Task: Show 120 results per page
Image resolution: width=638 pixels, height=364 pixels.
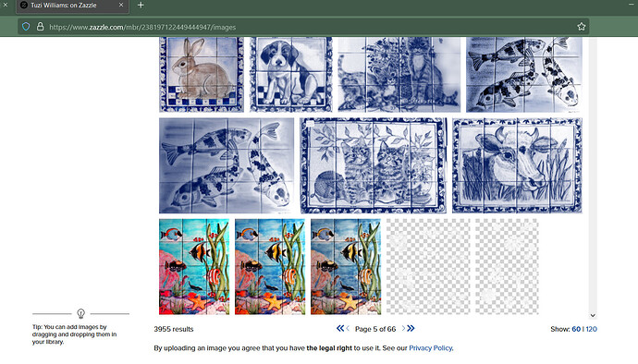Action: coord(592,329)
